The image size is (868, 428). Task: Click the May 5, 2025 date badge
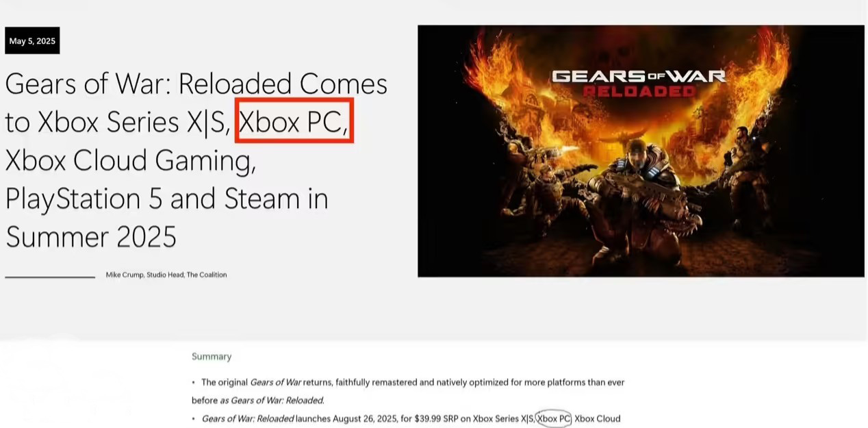point(32,41)
